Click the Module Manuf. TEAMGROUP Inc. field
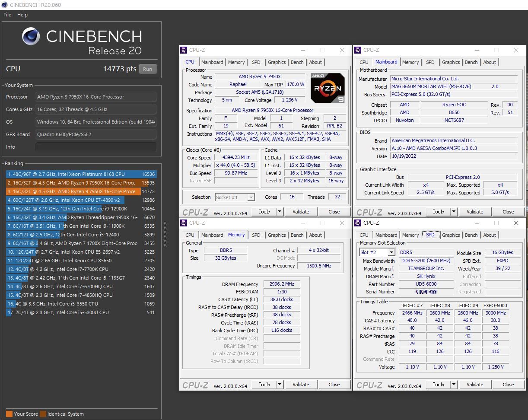The height and width of the screenshot is (420, 528). pyautogui.click(x=425, y=268)
